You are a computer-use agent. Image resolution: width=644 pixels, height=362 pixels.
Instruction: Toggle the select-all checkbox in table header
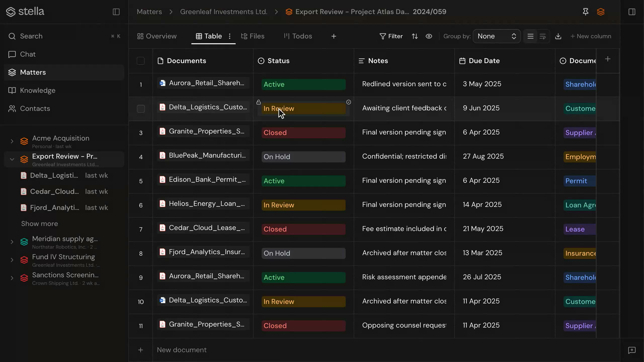pos(141,61)
